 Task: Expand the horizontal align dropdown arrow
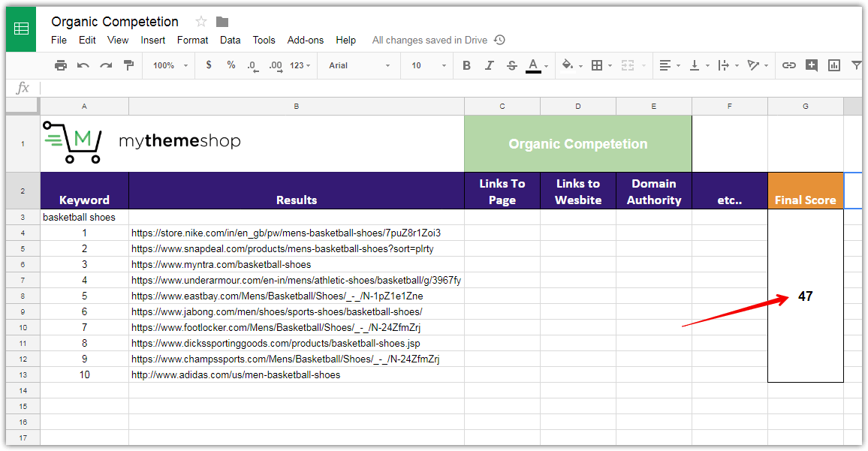point(679,66)
